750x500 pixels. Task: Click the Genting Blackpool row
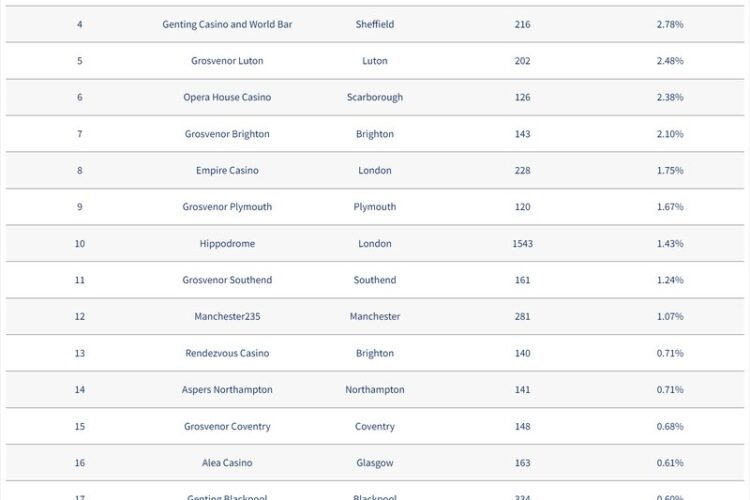(x=375, y=491)
